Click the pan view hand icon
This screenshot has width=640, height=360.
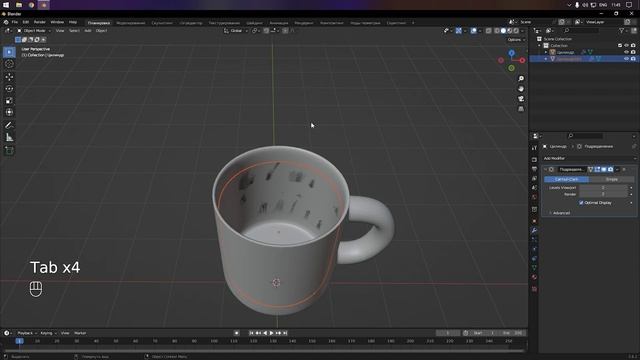coord(521,89)
